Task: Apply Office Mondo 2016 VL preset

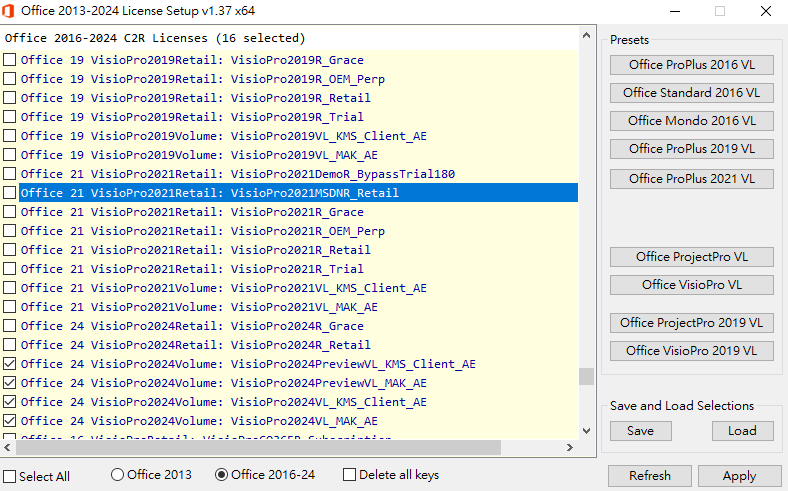Action: tap(692, 121)
